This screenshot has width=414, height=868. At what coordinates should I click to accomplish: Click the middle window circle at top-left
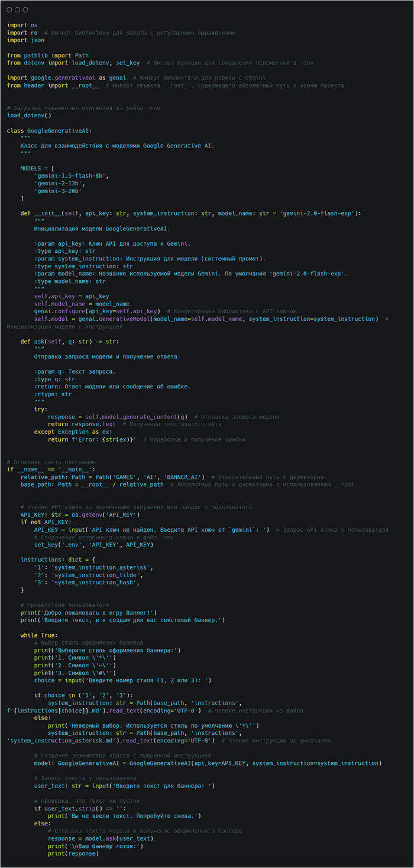click(x=17, y=10)
